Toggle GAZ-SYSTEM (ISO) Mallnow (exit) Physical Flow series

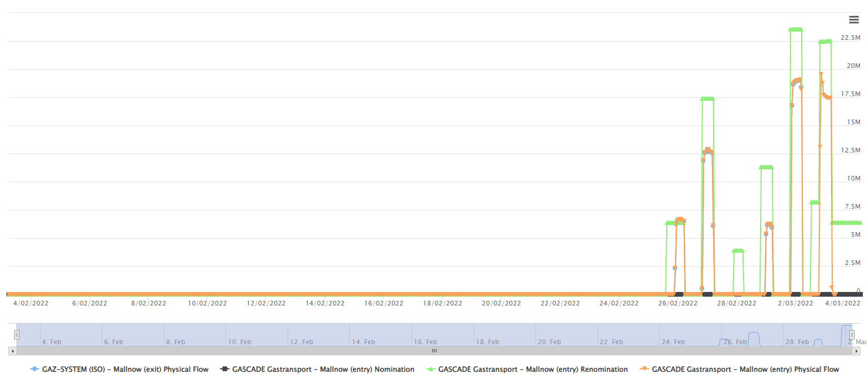pos(119,369)
